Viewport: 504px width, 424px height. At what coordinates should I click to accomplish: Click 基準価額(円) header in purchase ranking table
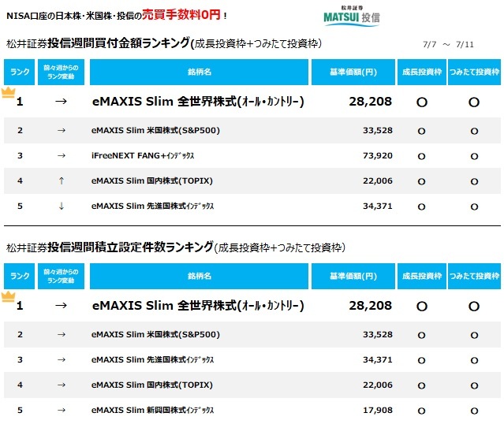point(353,72)
